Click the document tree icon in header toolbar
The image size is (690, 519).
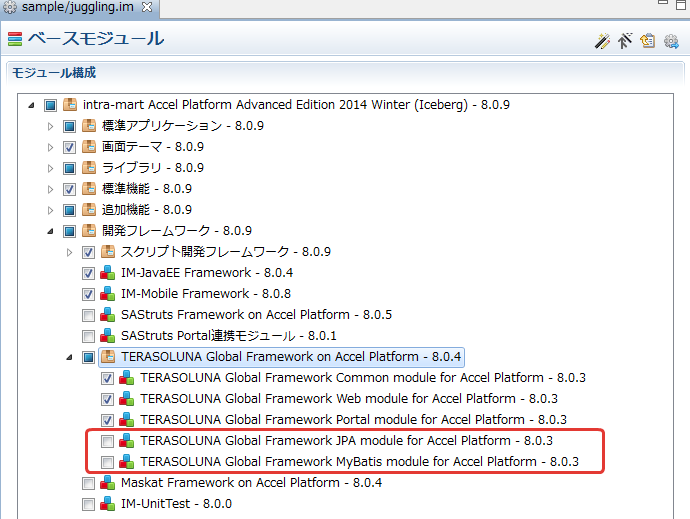(x=648, y=40)
